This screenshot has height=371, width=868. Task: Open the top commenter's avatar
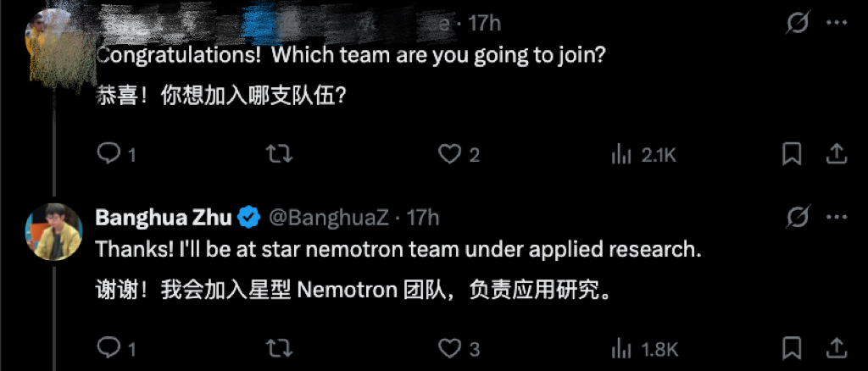[53, 38]
